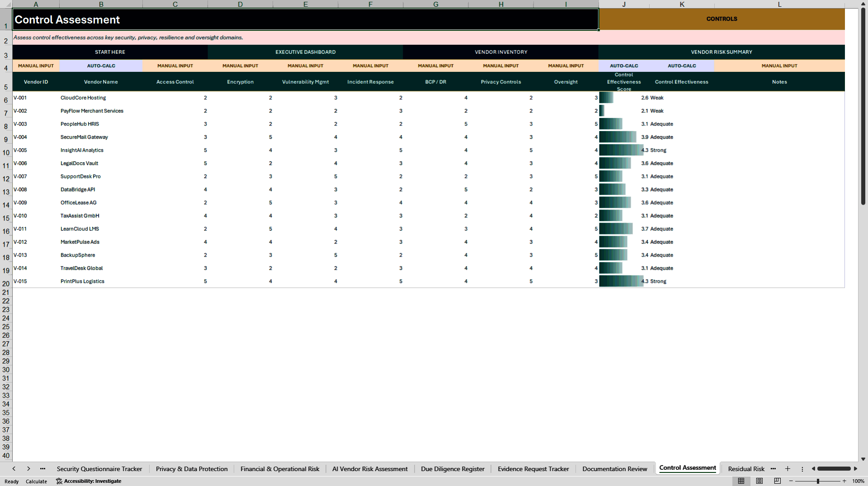Select column J header
Screen dimensions: 868x486
click(x=624, y=4)
